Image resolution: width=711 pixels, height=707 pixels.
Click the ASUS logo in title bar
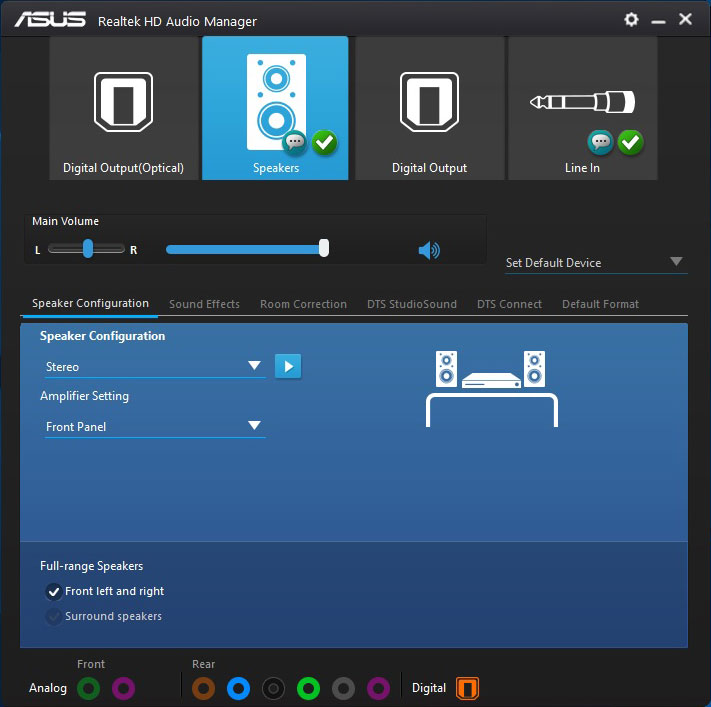point(50,20)
